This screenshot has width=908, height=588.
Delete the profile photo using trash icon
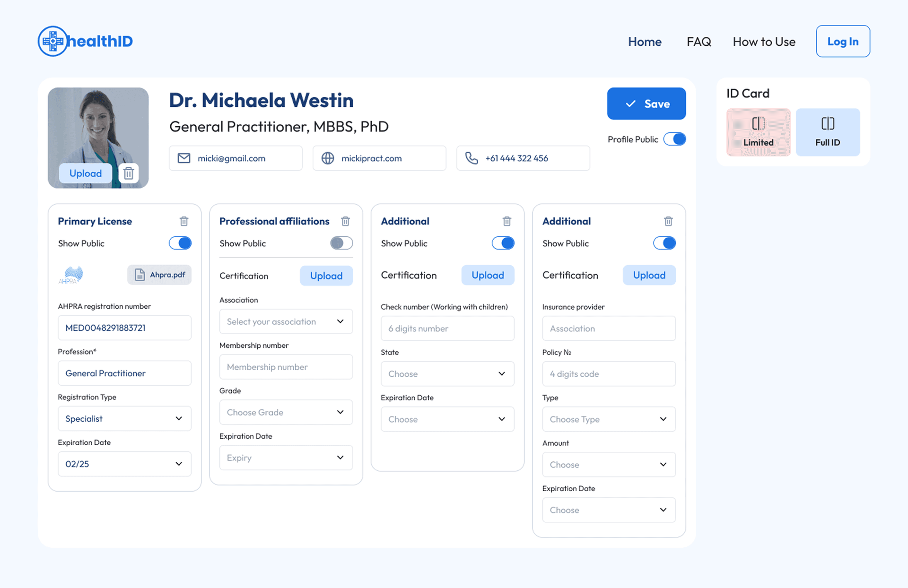129,173
